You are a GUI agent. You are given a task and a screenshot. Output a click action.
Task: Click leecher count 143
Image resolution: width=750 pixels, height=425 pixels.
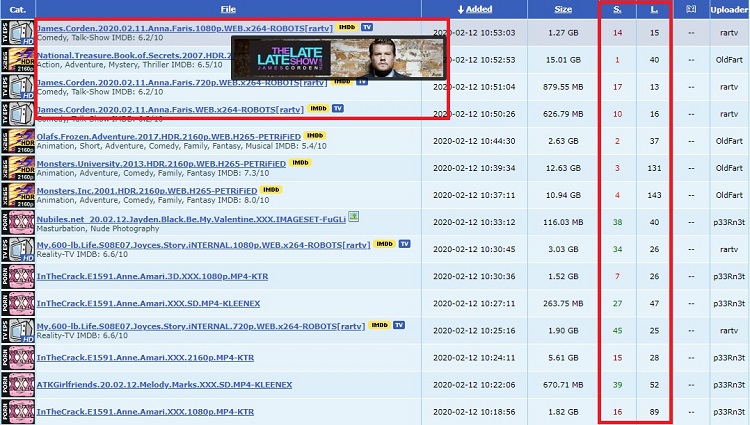(654, 195)
